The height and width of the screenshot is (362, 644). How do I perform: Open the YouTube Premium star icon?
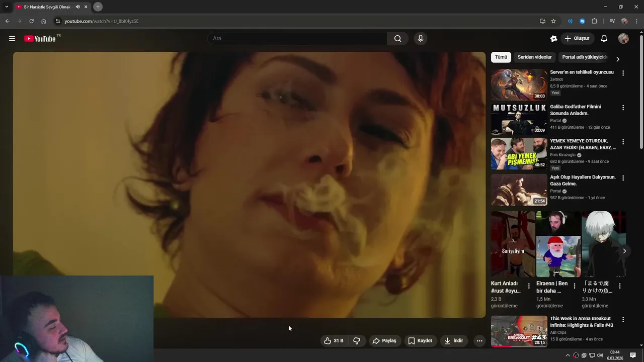click(554, 39)
